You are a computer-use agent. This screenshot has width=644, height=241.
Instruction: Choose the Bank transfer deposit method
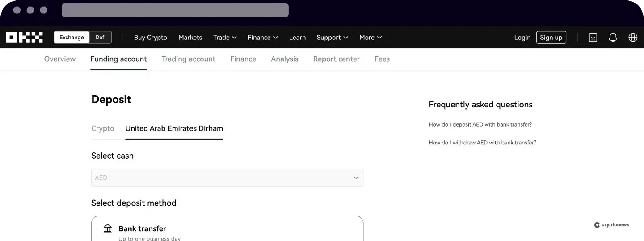[227, 228]
